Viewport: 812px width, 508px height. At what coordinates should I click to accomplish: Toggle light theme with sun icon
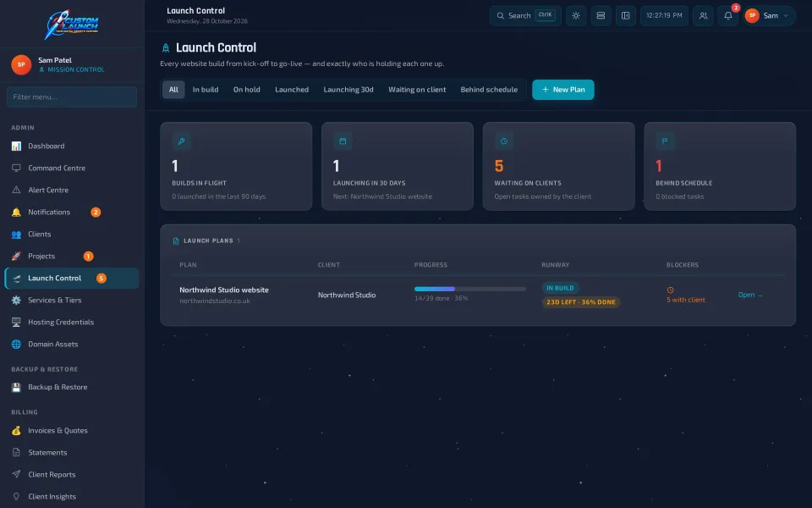(x=576, y=15)
